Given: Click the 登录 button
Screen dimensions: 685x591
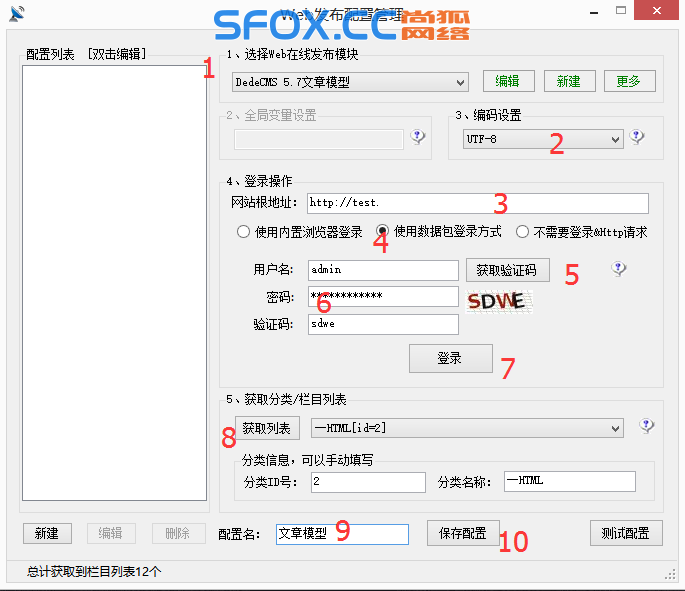Looking at the screenshot, I should click(450, 359).
